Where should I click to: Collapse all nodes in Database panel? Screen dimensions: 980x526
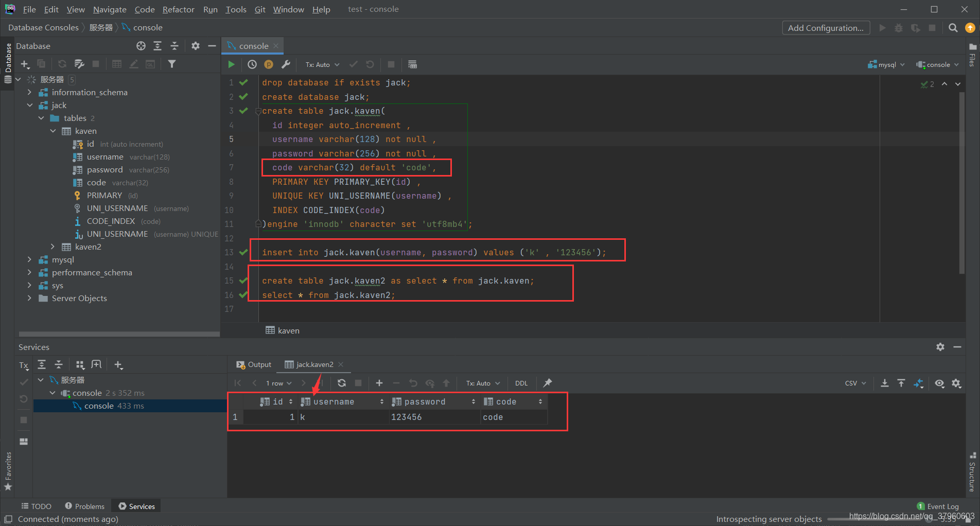coord(174,46)
